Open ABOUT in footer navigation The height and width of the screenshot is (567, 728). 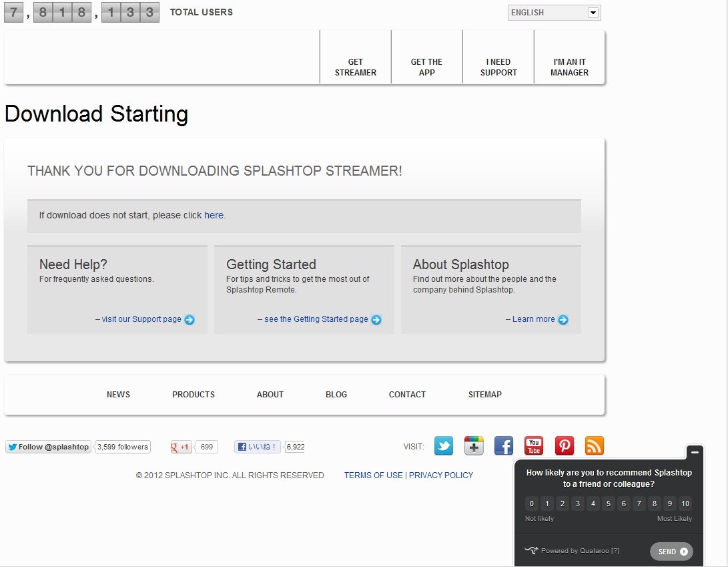[x=270, y=394]
